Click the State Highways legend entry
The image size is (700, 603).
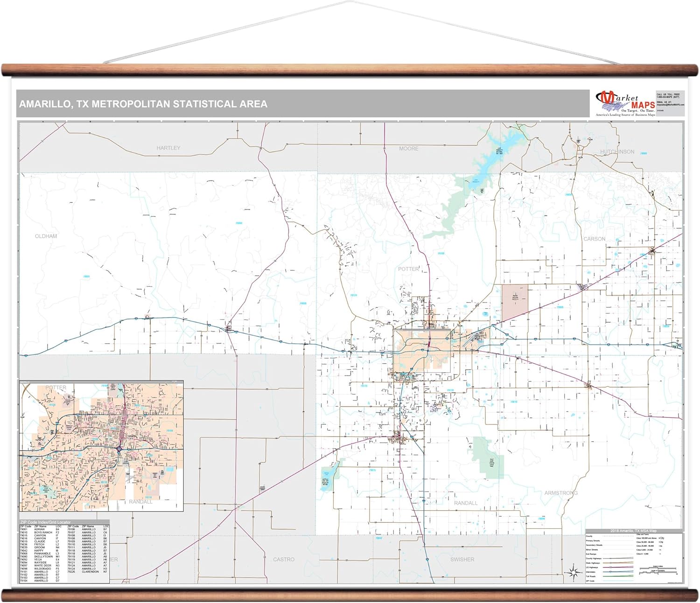tap(609, 563)
